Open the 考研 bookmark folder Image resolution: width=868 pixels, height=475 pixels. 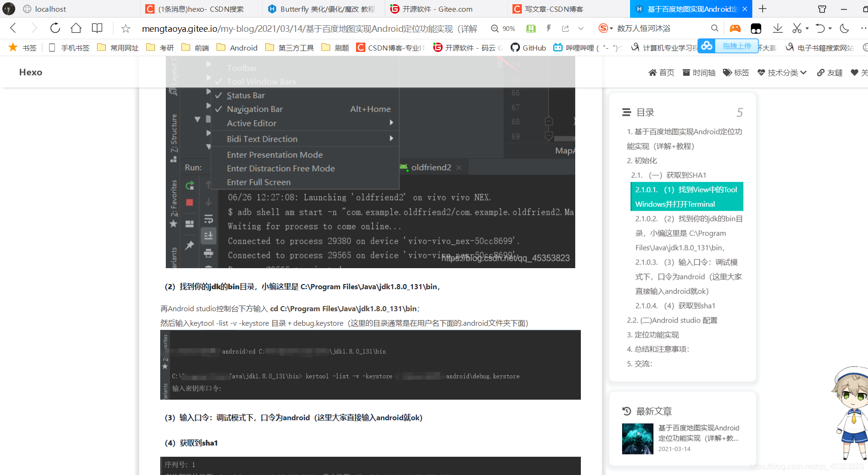coord(160,48)
